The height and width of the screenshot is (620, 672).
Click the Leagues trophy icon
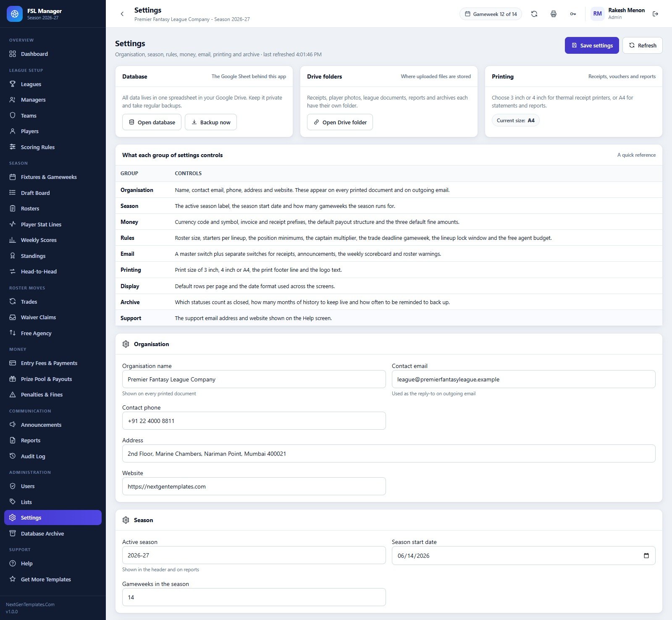13,84
